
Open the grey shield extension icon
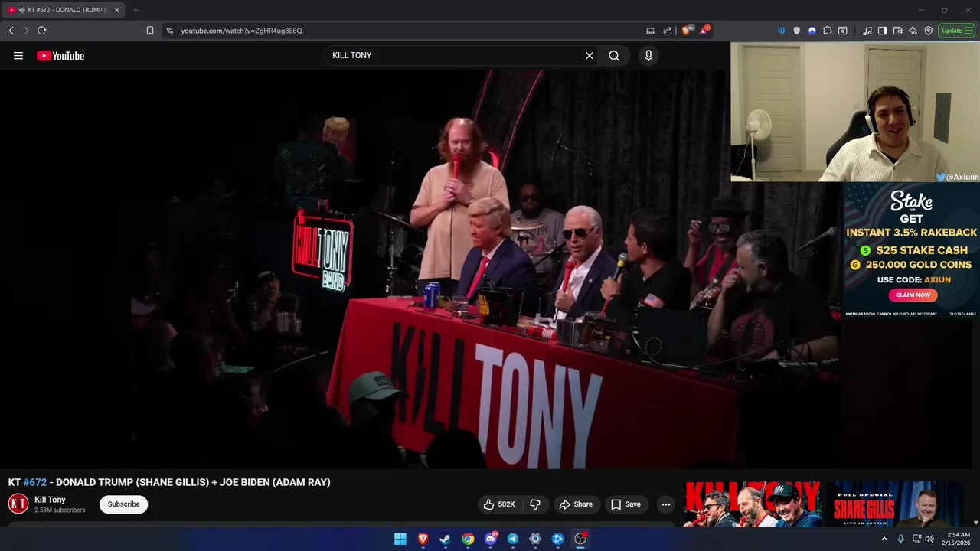pyautogui.click(x=797, y=31)
